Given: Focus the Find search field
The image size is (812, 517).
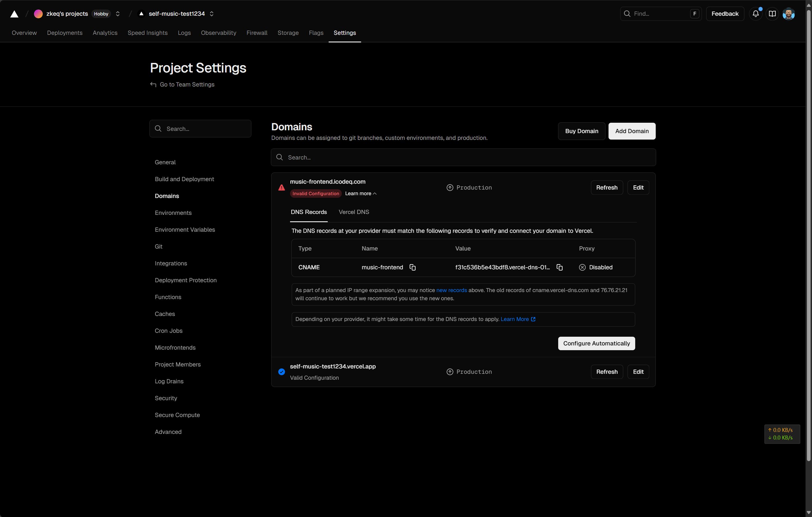Looking at the screenshot, I should click(x=661, y=14).
